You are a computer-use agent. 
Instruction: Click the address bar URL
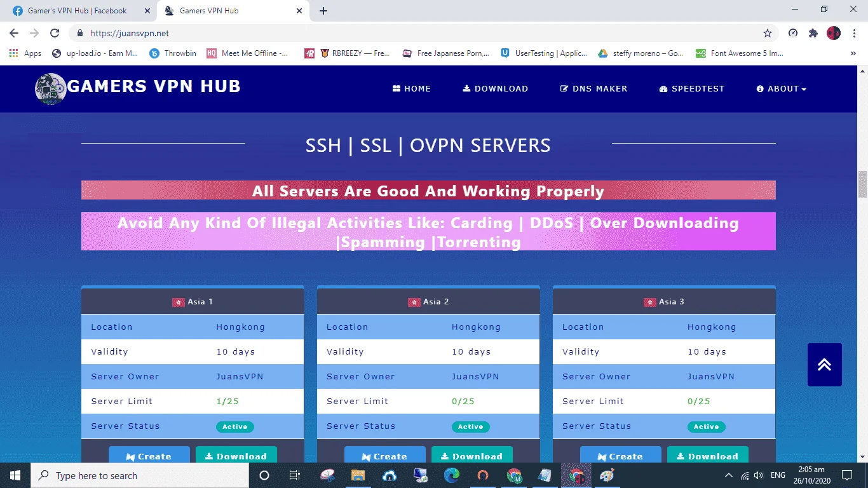tap(130, 33)
